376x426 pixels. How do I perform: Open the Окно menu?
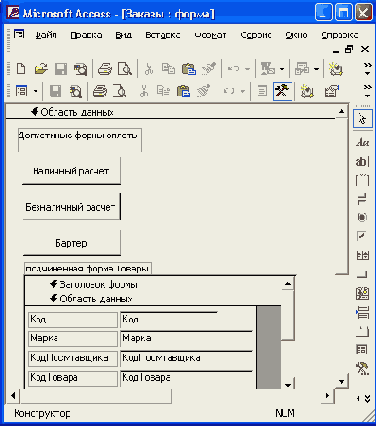click(x=296, y=35)
